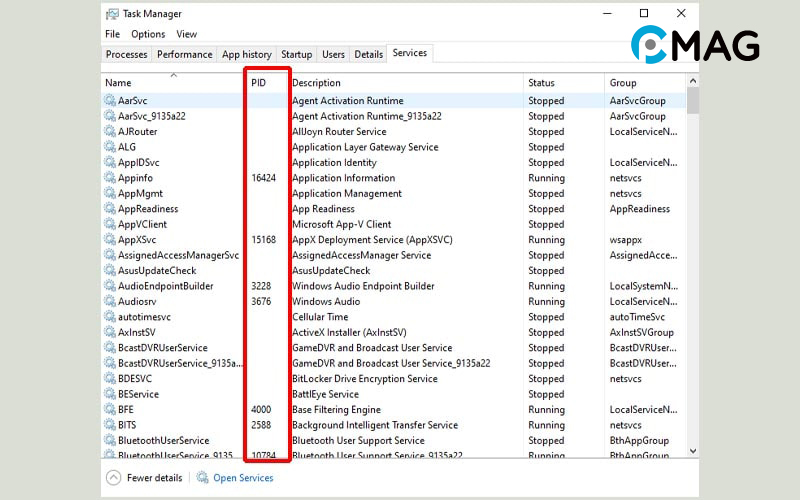Viewport: 800px width, 500px height.
Task: Select the gear icon for ALG service
Action: pyautogui.click(x=110, y=147)
